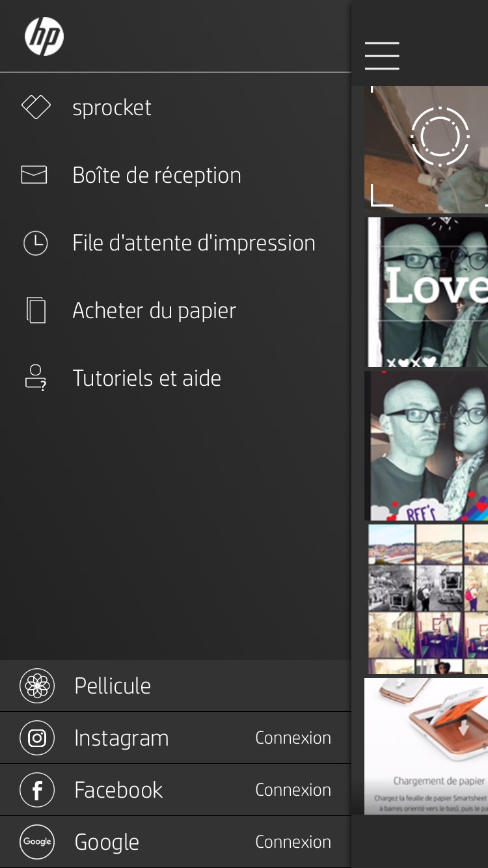Screen dimensions: 488x868
Task: Open the Chargement de papier tutorial card
Action: click(x=426, y=746)
